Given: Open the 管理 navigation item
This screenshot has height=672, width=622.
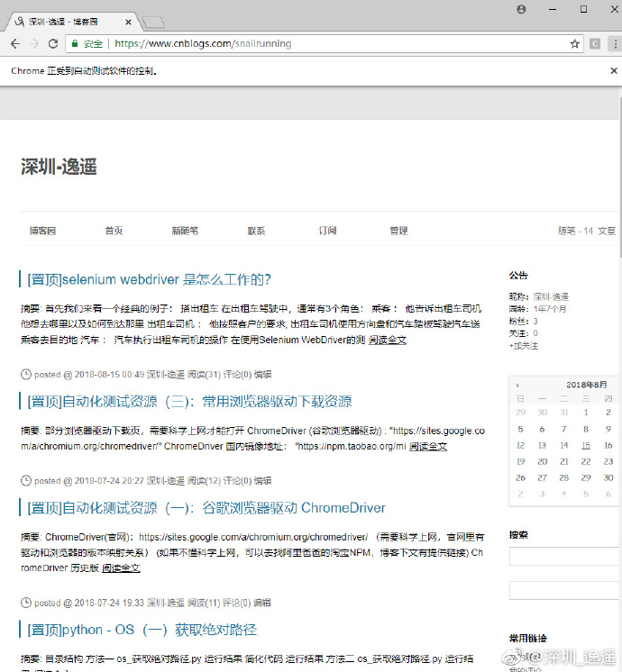Looking at the screenshot, I should [x=398, y=231].
